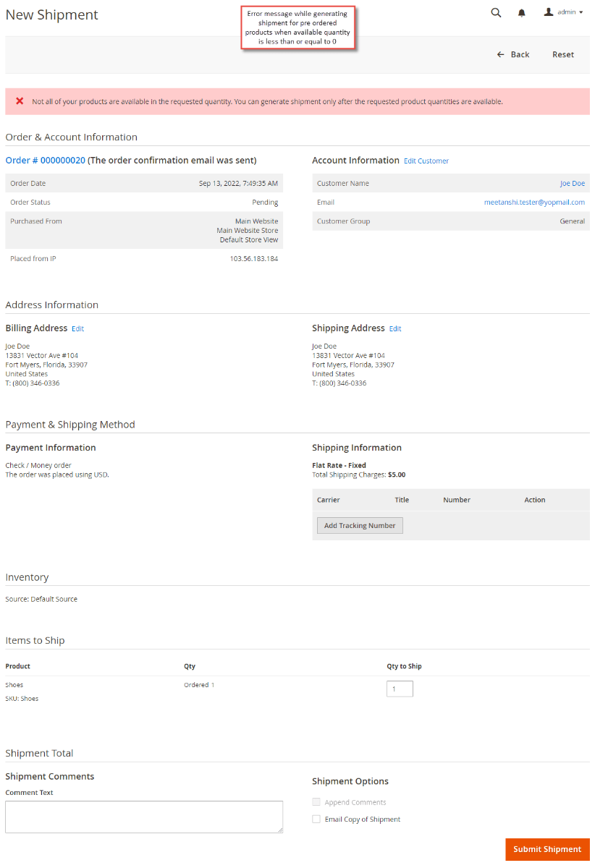
Task: Click the Joe Doe customer name link
Action: [572, 183]
